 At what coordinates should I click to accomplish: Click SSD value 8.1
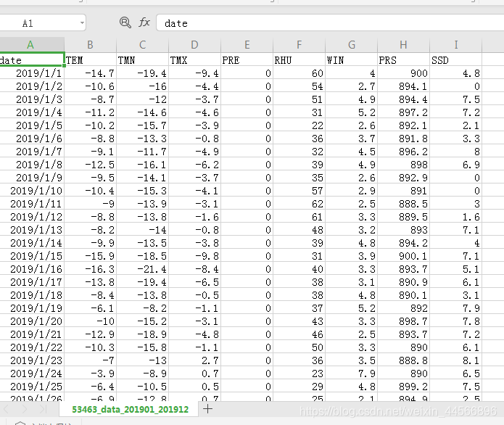point(456,360)
